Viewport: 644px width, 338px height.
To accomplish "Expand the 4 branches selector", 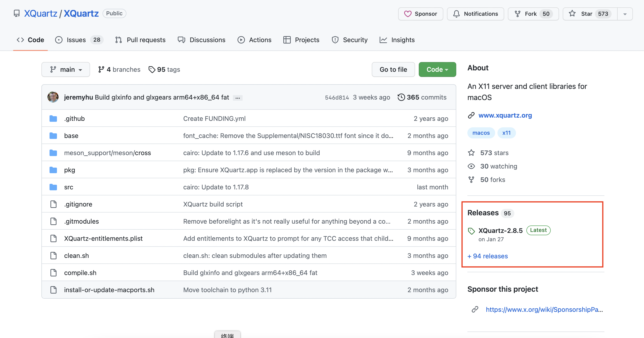I will tap(119, 69).
